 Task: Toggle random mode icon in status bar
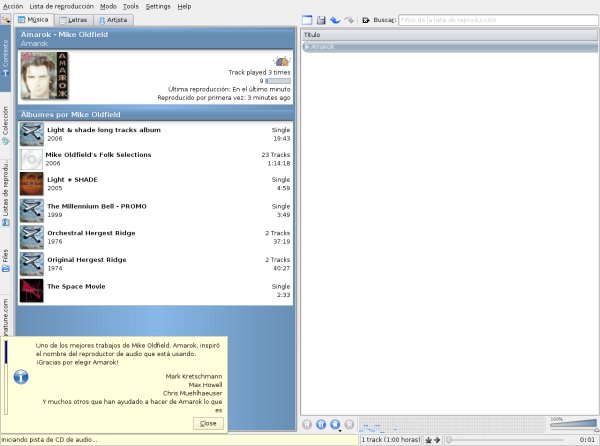click(x=429, y=440)
